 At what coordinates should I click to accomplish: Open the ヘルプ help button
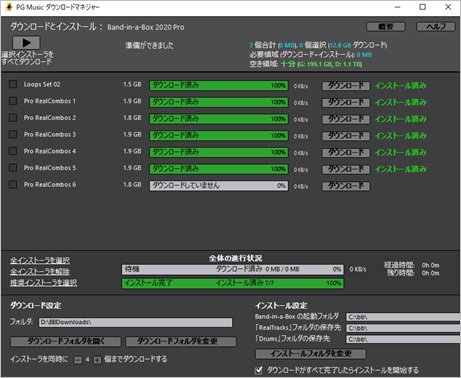click(x=436, y=27)
